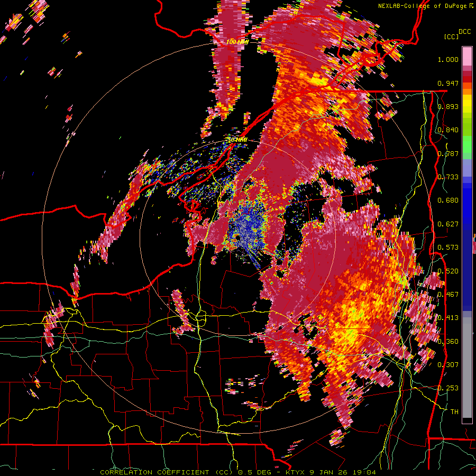The image size is (476, 476).
Task: Select the 0.840 legend value
Action: [x=448, y=130]
